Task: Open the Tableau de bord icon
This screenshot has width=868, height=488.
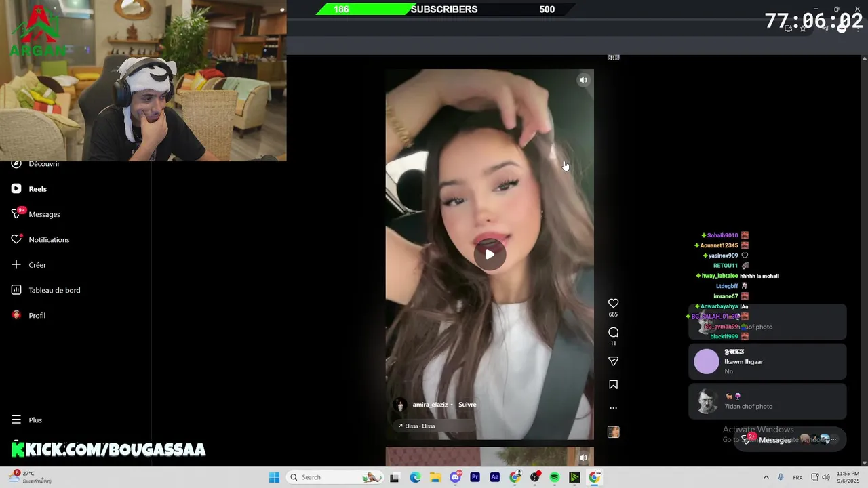Action: coord(16,290)
